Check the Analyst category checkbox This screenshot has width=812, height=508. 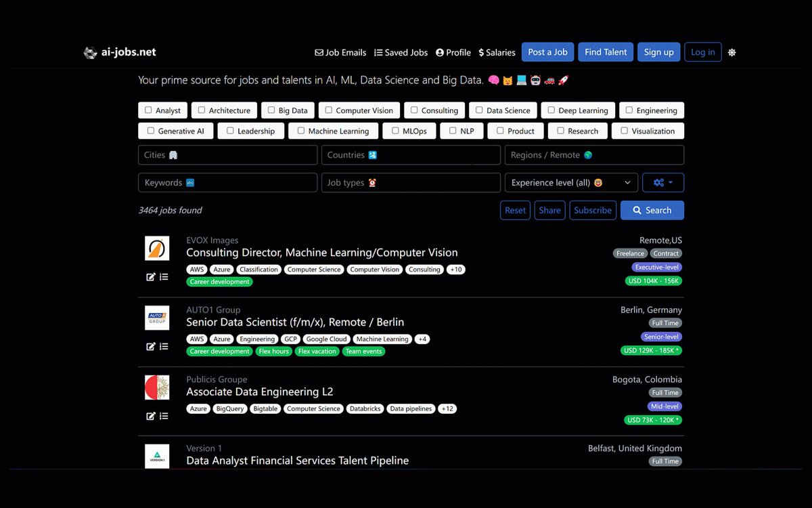pos(148,110)
